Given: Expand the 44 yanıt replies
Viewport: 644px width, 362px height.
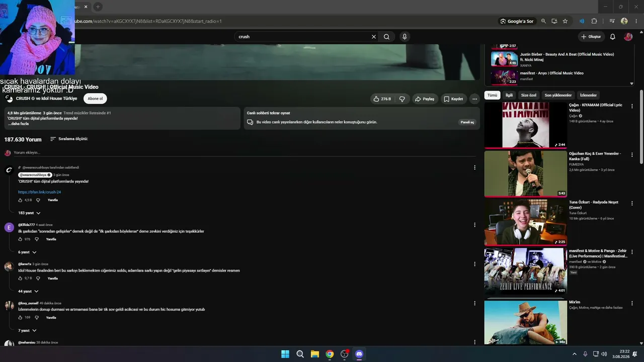Looking at the screenshot, I should tap(28, 292).
